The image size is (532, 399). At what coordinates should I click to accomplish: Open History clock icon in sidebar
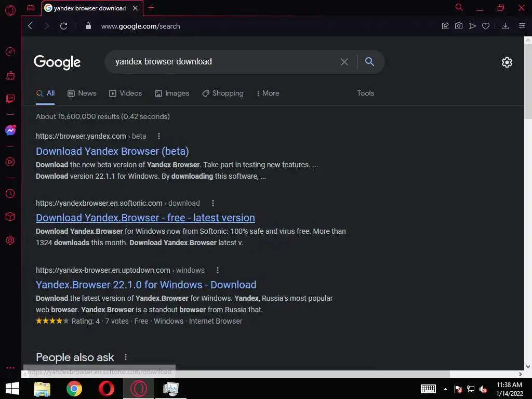tap(10, 193)
